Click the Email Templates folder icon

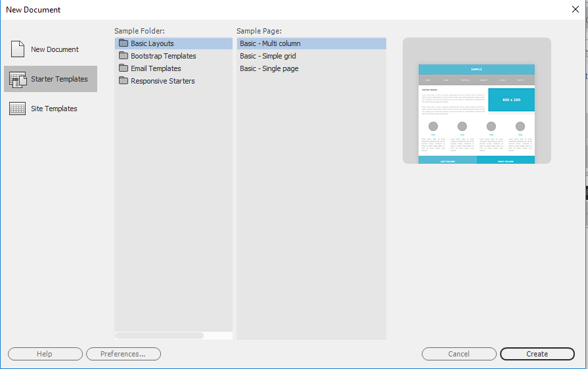pyautogui.click(x=123, y=68)
